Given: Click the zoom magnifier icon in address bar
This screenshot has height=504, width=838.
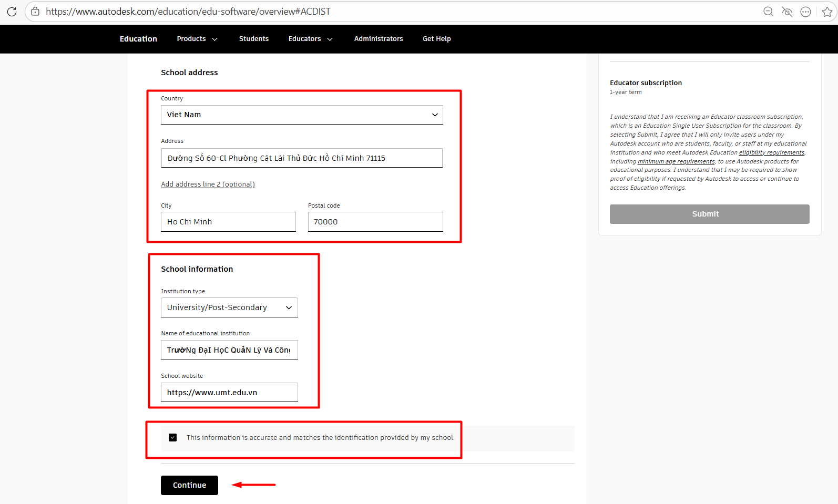Looking at the screenshot, I should 768,12.
